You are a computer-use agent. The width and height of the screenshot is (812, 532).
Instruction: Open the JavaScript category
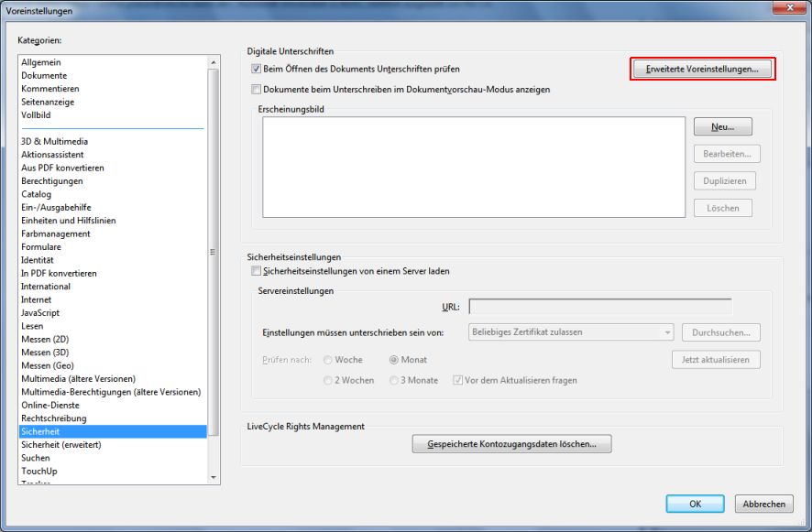pos(41,313)
